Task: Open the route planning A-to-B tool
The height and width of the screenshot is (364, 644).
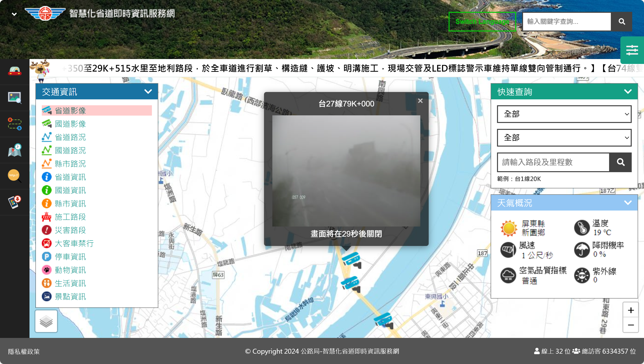Action: (x=14, y=123)
